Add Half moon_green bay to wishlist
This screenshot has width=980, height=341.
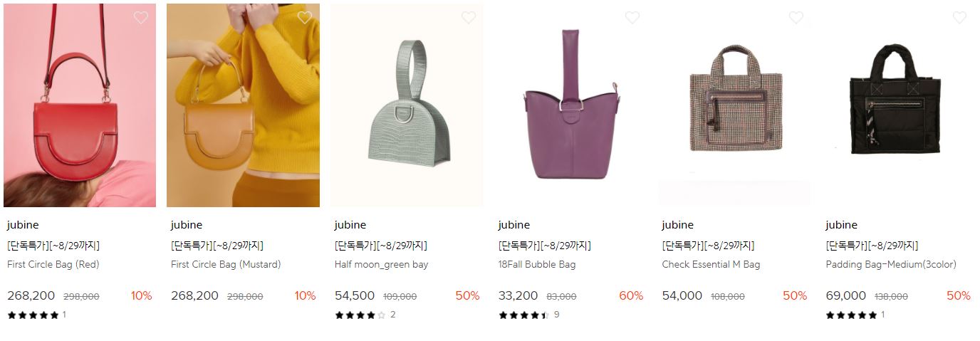coord(469,18)
